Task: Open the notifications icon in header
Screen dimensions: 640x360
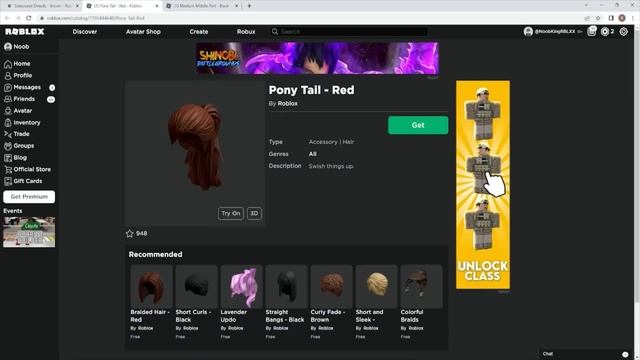Action: [x=592, y=31]
